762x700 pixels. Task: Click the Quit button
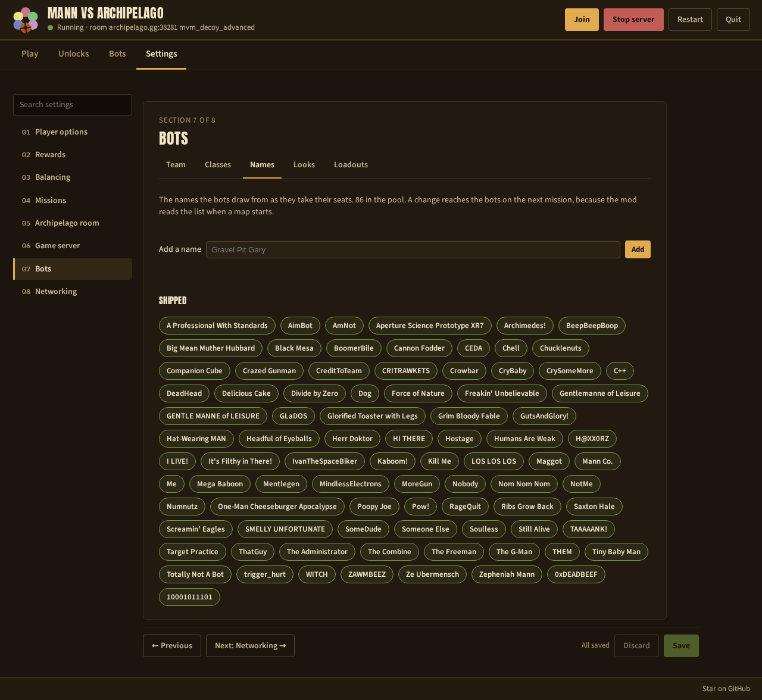[733, 20]
